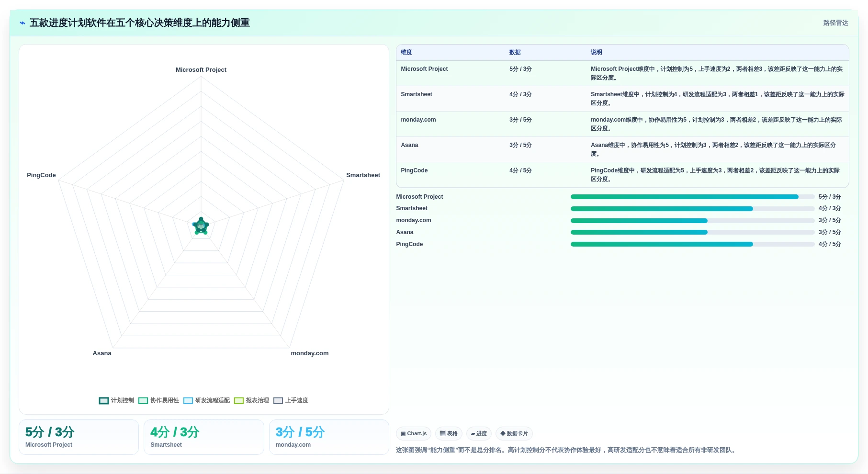Viewport: 868px width, 474px height.
Task: Click the chart title 五款进度计划软件
Action: click(140, 23)
